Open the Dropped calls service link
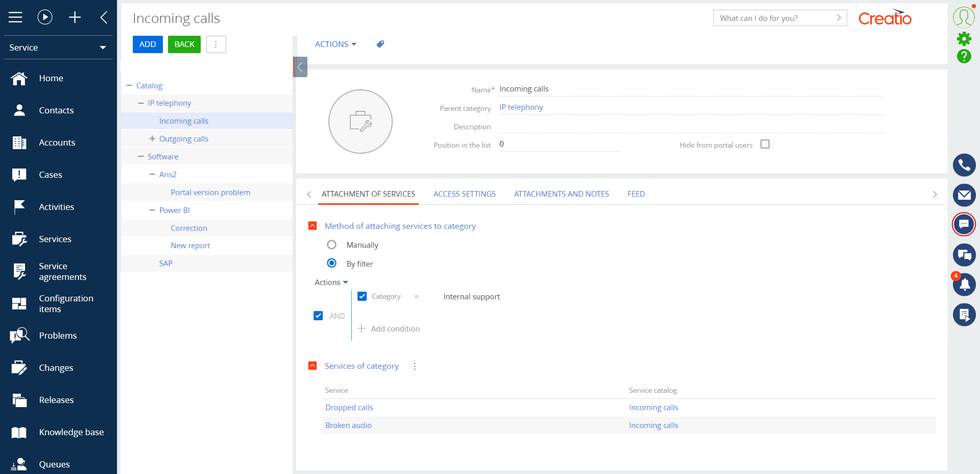This screenshot has width=980, height=474. 349,408
